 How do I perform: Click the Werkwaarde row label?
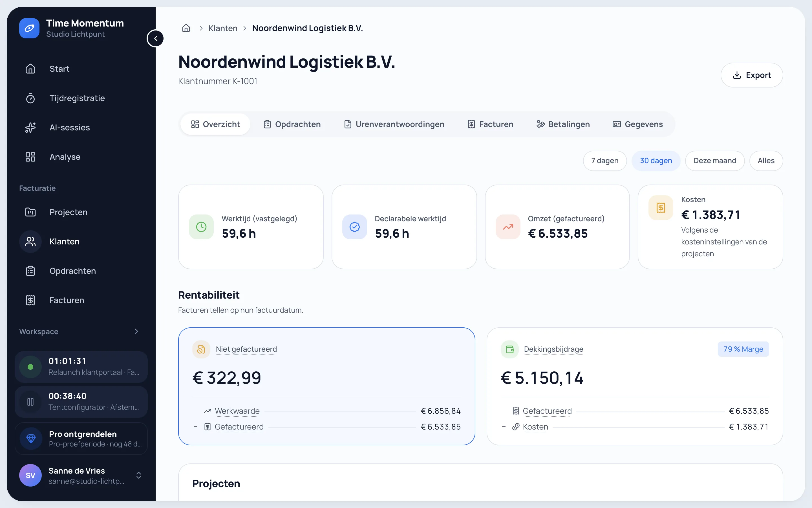pos(237,411)
